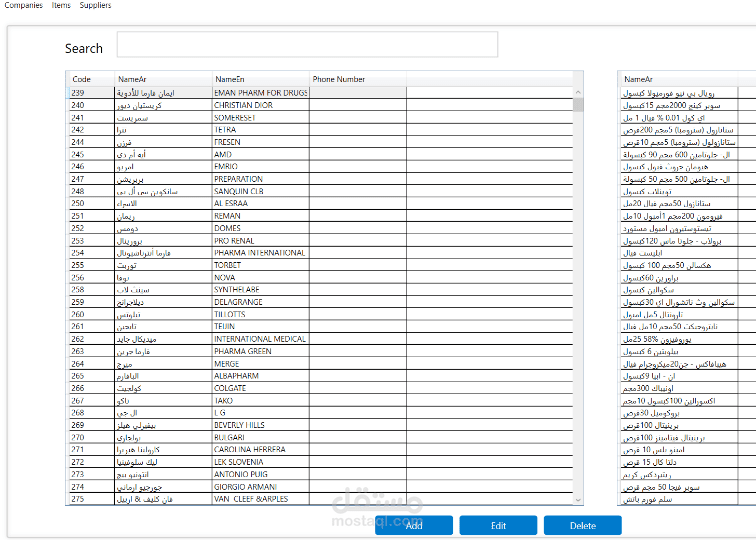Select the FRESEN cell
Image resolution: width=756 pixels, height=540 pixels.
point(261,142)
